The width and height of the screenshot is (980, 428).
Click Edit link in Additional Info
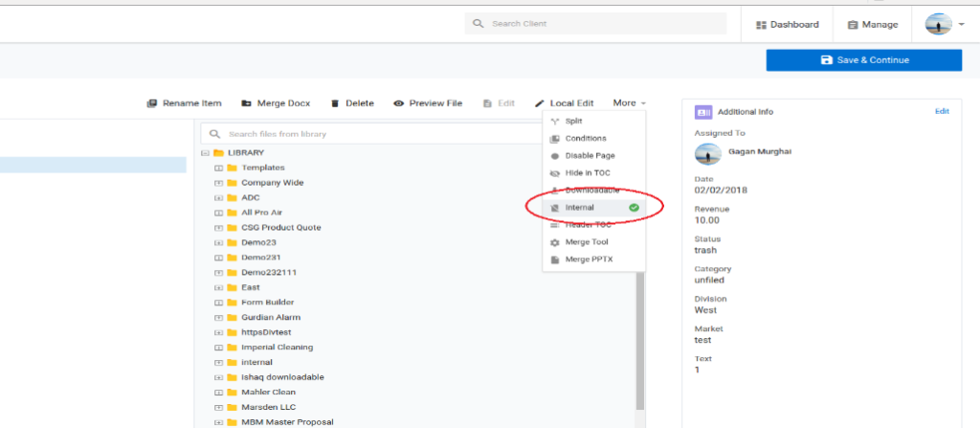click(942, 112)
